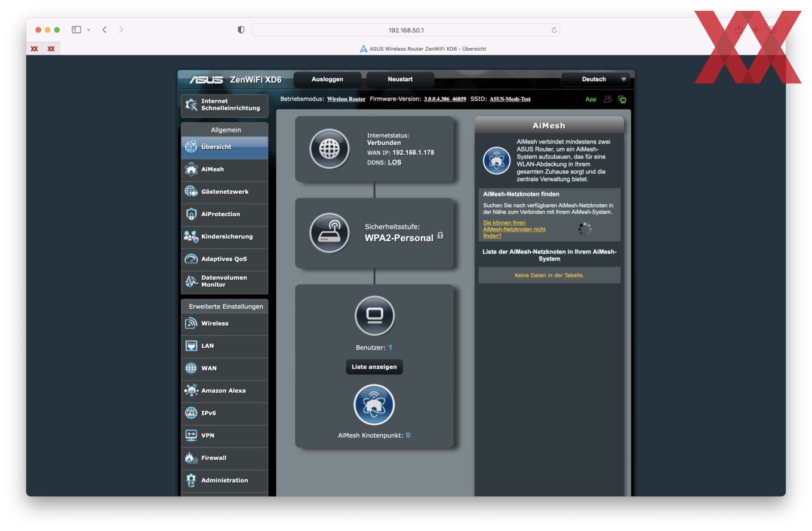Click the green network map icon in header

(622, 99)
